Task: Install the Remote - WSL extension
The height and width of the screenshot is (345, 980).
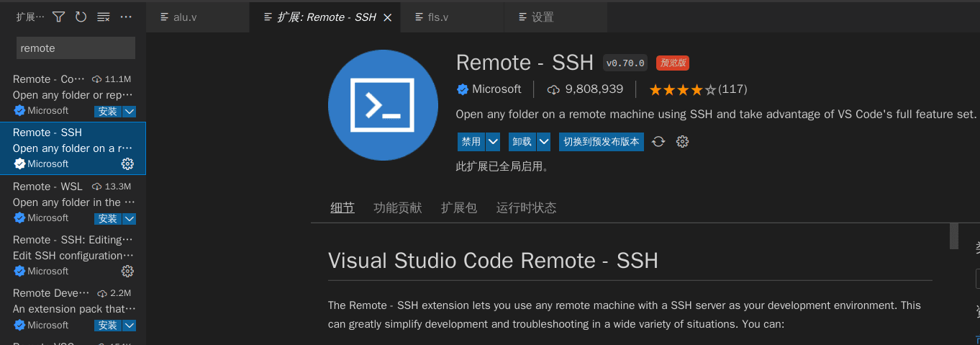Action: pos(108,218)
